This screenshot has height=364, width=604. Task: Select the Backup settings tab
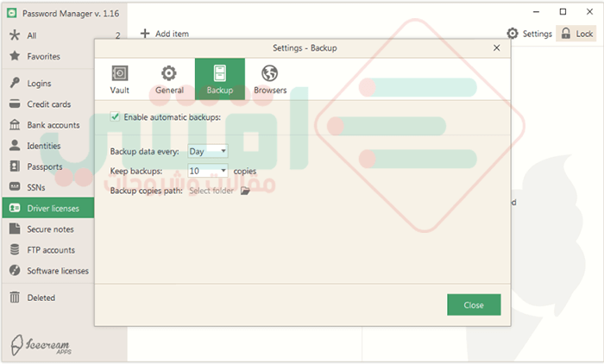tap(219, 79)
